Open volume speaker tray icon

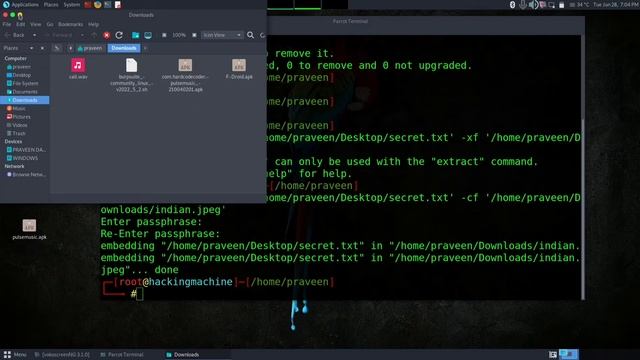click(533, 4)
